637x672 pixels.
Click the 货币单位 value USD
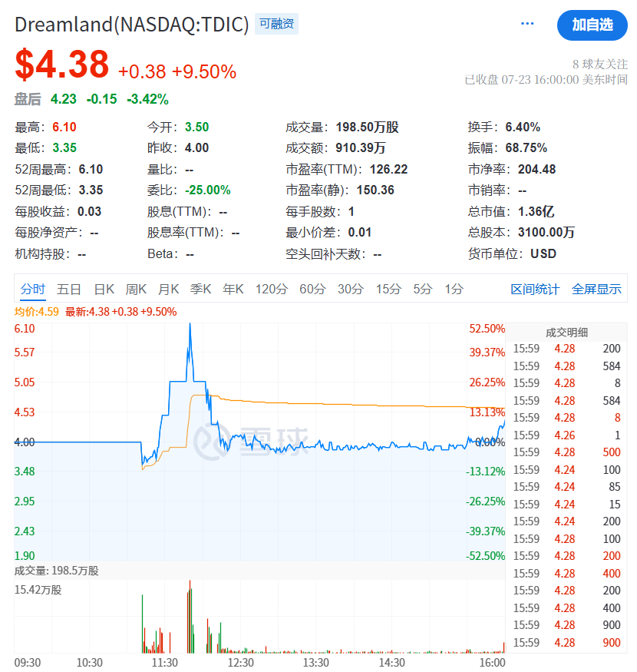coord(543,253)
